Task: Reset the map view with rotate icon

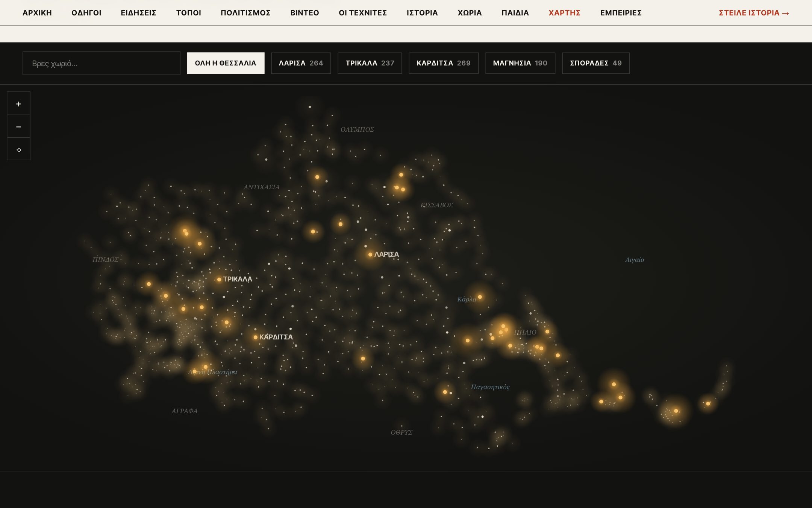Action: [x=18, y=149]
